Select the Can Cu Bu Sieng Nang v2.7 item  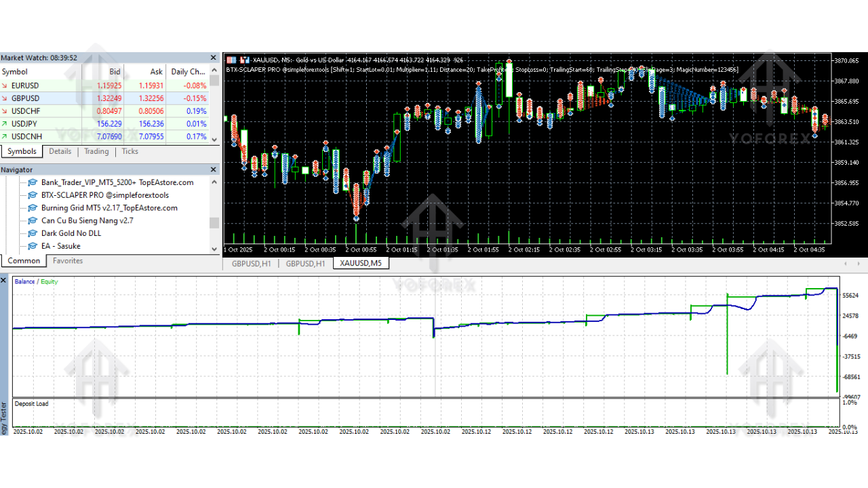click(87, 220)
